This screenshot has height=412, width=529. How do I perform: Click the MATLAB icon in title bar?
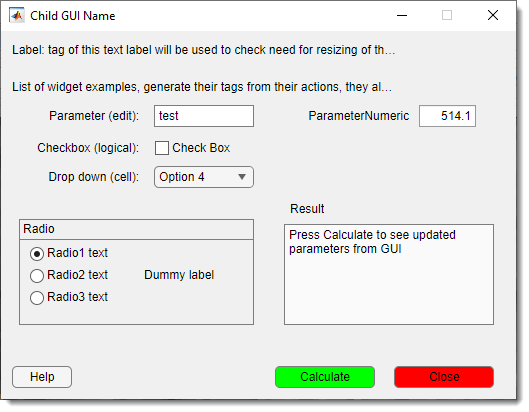coord(17,16)
